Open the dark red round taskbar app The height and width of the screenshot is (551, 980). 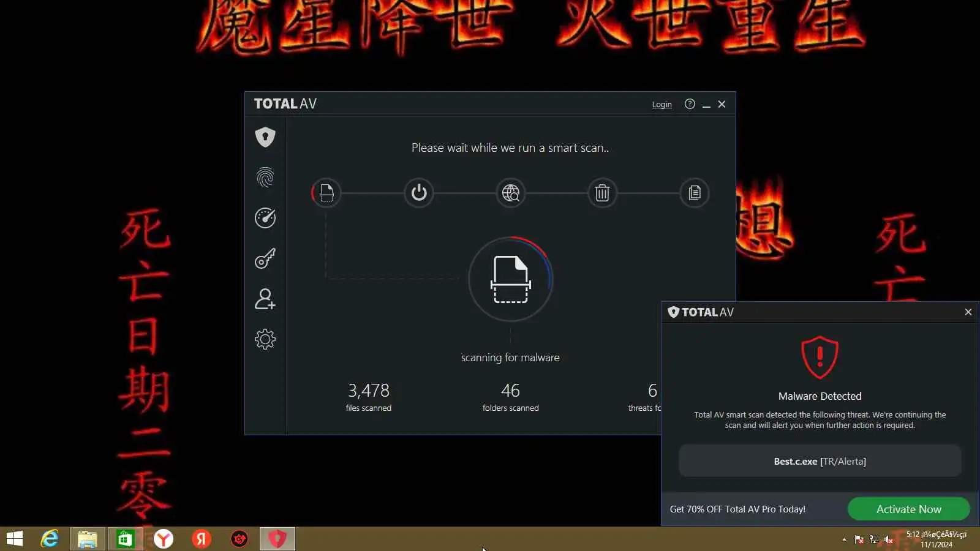[x=239, y=539]
